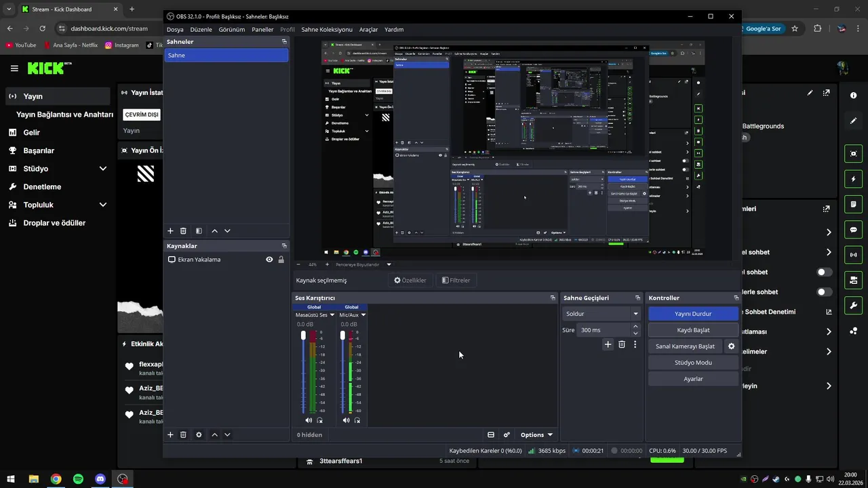Image resolution: width=868 pixels, height=488 pixels.
Task: Open the Soldur transition dropdown
Action: point(601,314)
